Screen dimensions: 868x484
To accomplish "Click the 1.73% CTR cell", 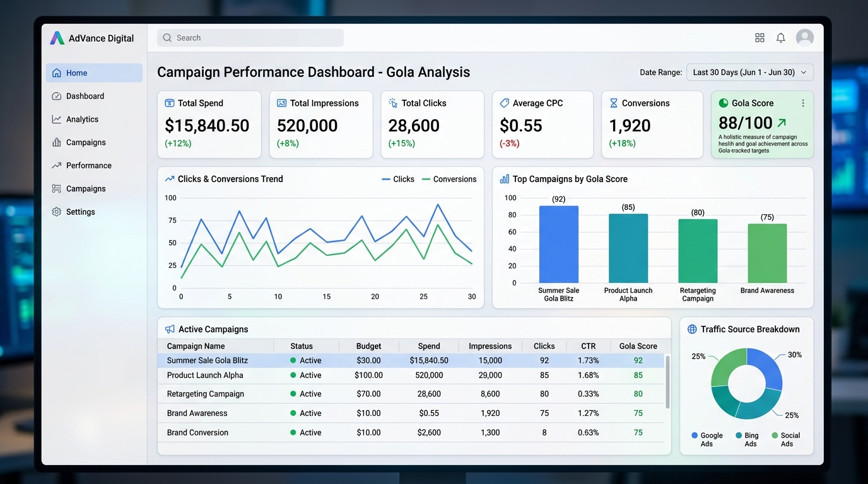I will point(589,360).
